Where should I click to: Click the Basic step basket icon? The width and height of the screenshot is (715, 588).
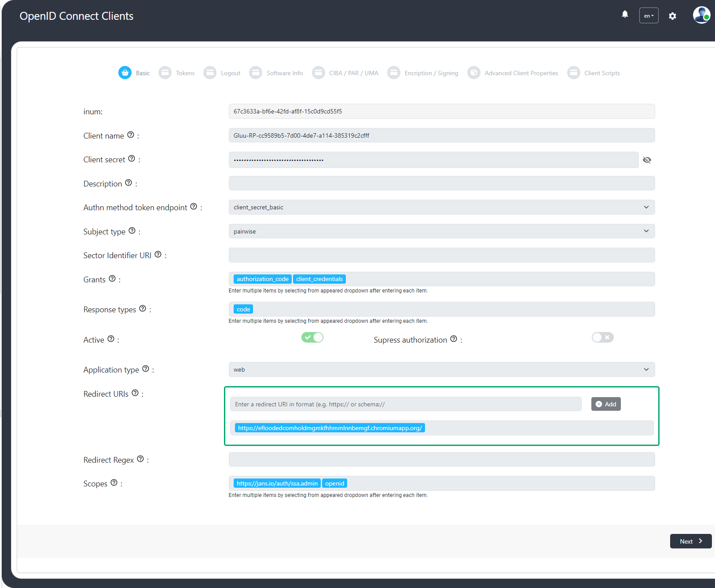[125, 73]
